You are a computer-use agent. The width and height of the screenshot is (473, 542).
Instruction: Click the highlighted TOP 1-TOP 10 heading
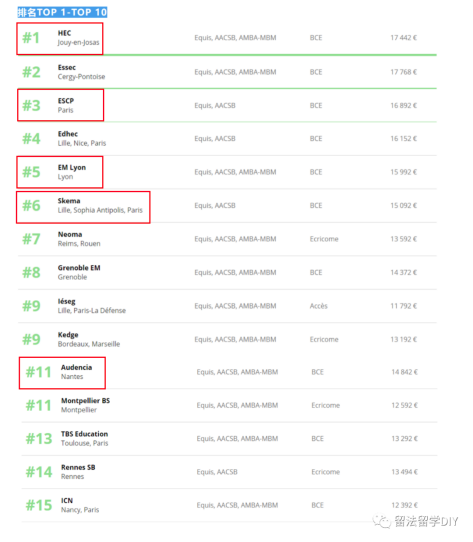click(x=62, y=12)
